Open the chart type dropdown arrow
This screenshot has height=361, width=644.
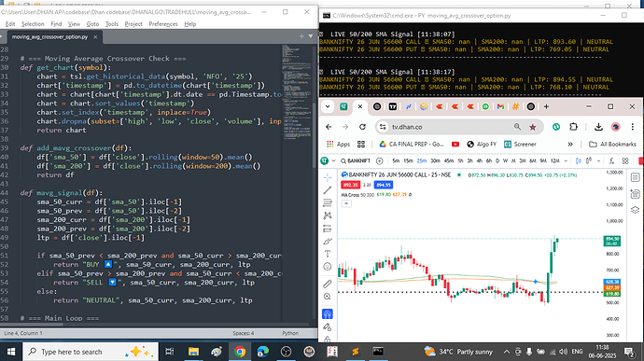(598, 161)
